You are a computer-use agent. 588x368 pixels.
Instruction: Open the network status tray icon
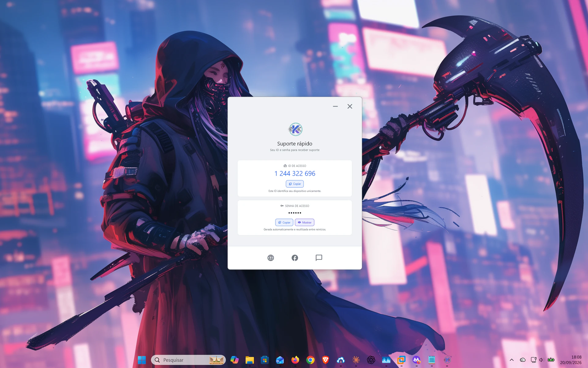(533, 360)
